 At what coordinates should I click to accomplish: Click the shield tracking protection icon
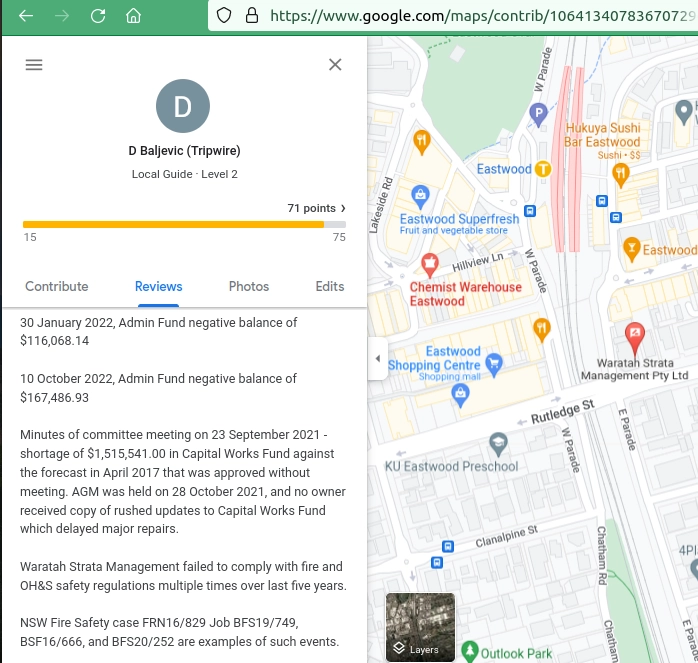[x=223, y=16]
